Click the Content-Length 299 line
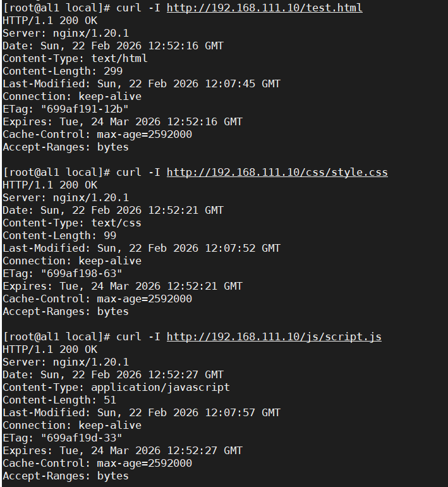The width and height of the screenshot is (448, 487). [x=63, y=71]
